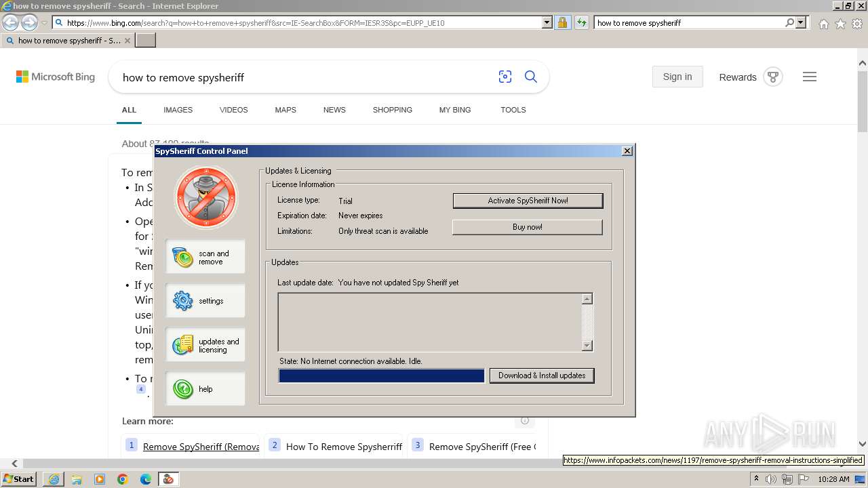
Task: Show hidden tray icons arrow
Action: pyautogui.click(x=756, y=479)
